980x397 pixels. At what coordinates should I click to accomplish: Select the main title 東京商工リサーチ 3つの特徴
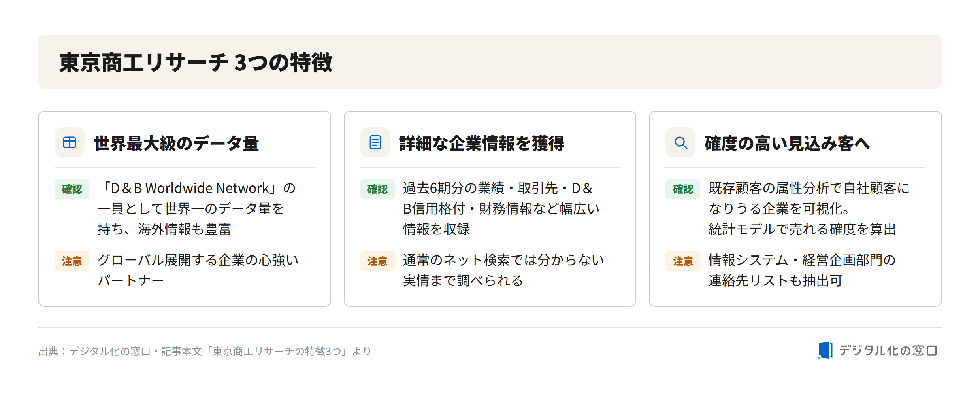(196, 62)
